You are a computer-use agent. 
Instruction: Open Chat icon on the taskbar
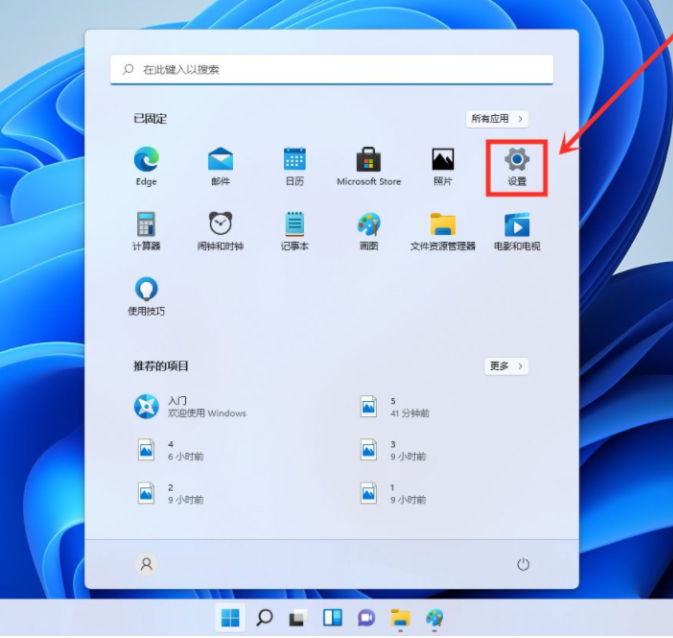366,618
